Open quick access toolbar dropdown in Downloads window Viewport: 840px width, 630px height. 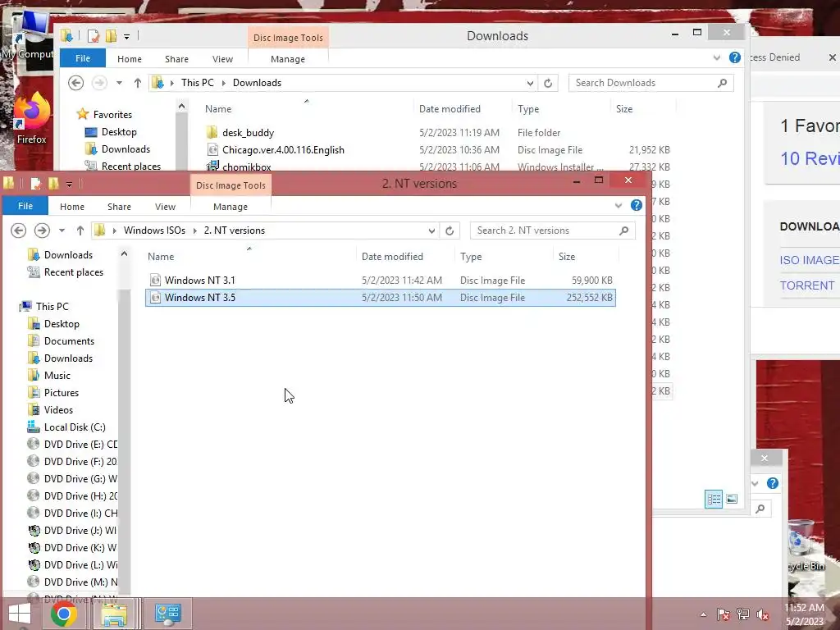127,37
